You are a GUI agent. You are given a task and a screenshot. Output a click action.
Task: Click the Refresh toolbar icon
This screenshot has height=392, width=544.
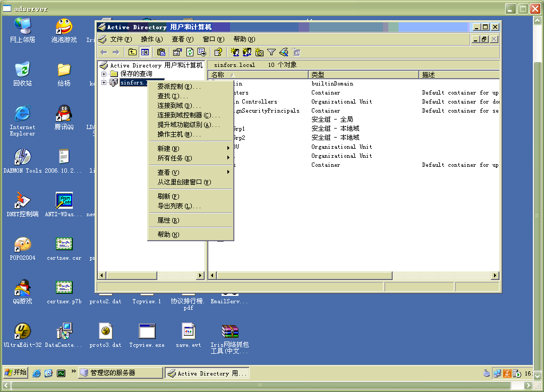click(x=190, y=52)
